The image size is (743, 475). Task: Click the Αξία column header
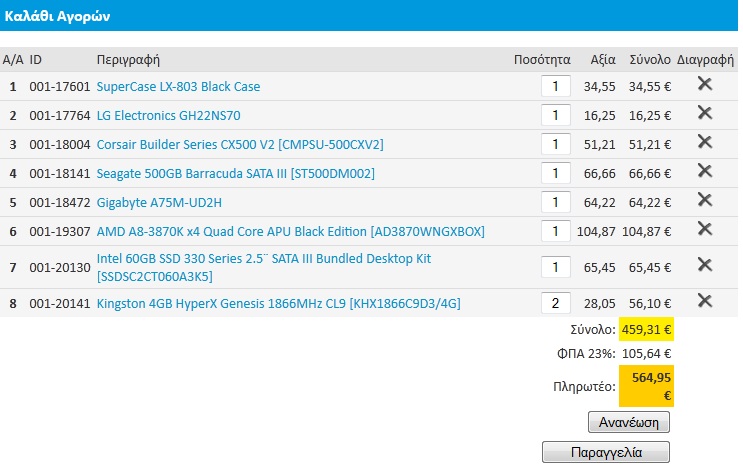[x=603, y=60]
